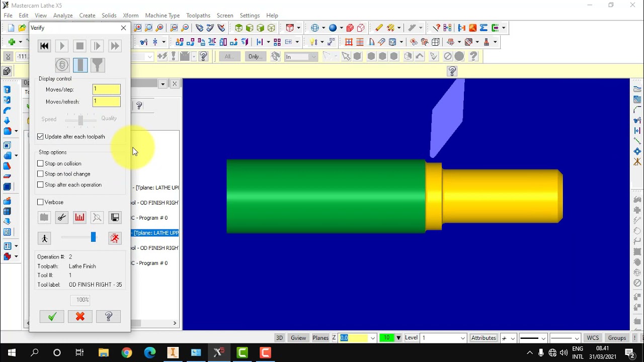
Task: Open Microsoft Edge from taskbar
Action: pos(150,352)
